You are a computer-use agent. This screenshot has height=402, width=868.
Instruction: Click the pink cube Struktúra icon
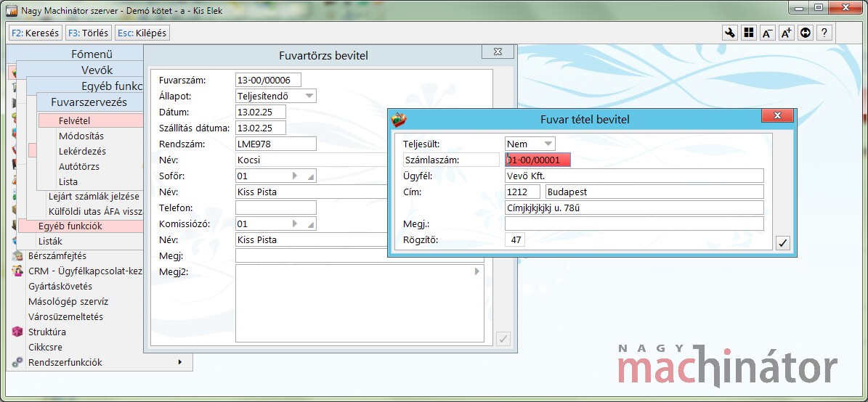tap(17, 332)
